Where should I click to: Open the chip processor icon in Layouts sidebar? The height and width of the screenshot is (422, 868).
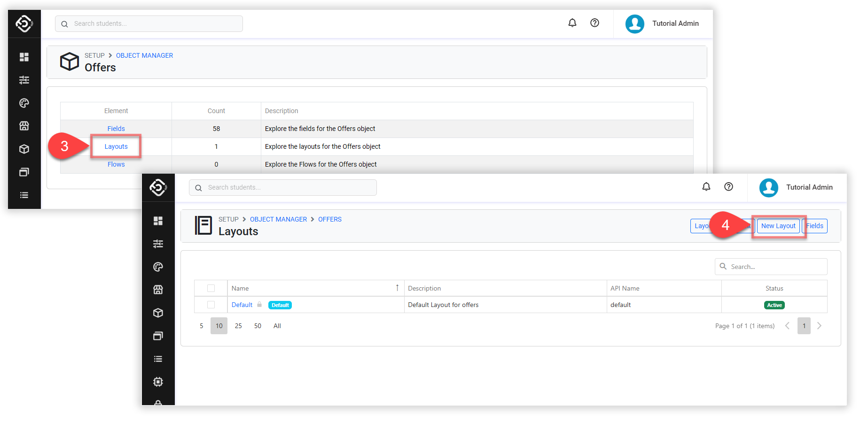[158, 382]
